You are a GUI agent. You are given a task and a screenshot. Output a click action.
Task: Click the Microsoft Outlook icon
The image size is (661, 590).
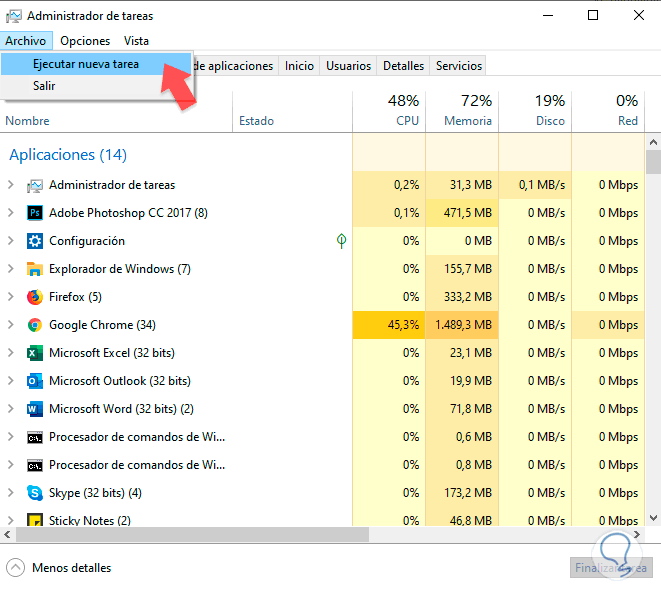(35, 381)
